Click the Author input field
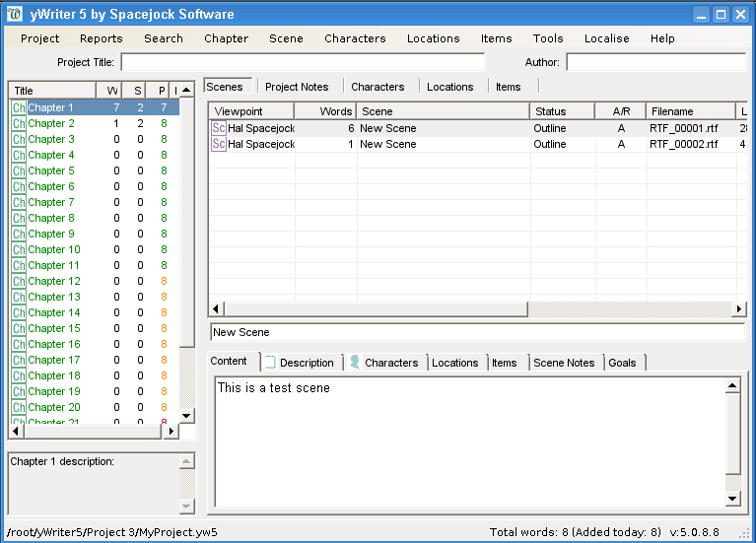756x543 pixels. tap(656, 62)
